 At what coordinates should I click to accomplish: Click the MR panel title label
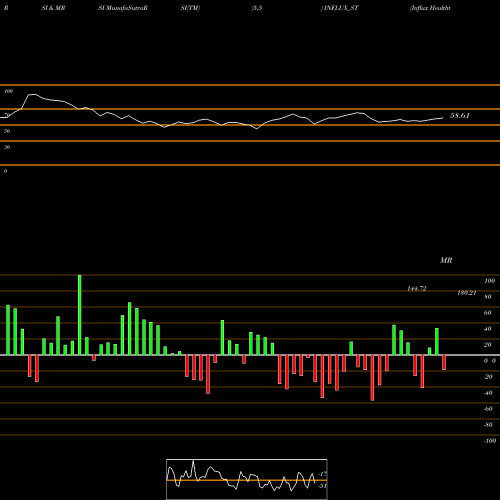coord(446,260)
